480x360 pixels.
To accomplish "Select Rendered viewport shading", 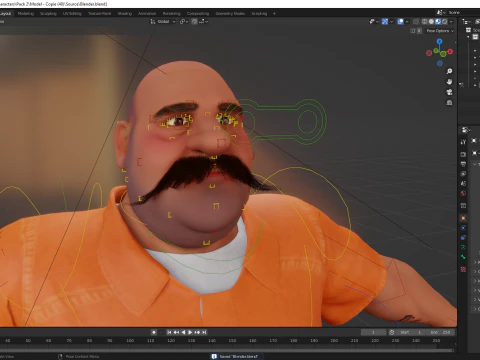I will (444, 22).
